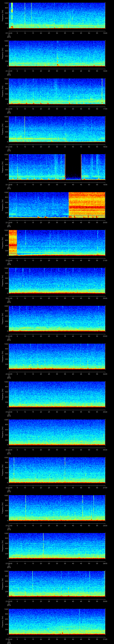
Task: Click the bright line at end of 23:16 spectrogram
Action: click(102, 90)
